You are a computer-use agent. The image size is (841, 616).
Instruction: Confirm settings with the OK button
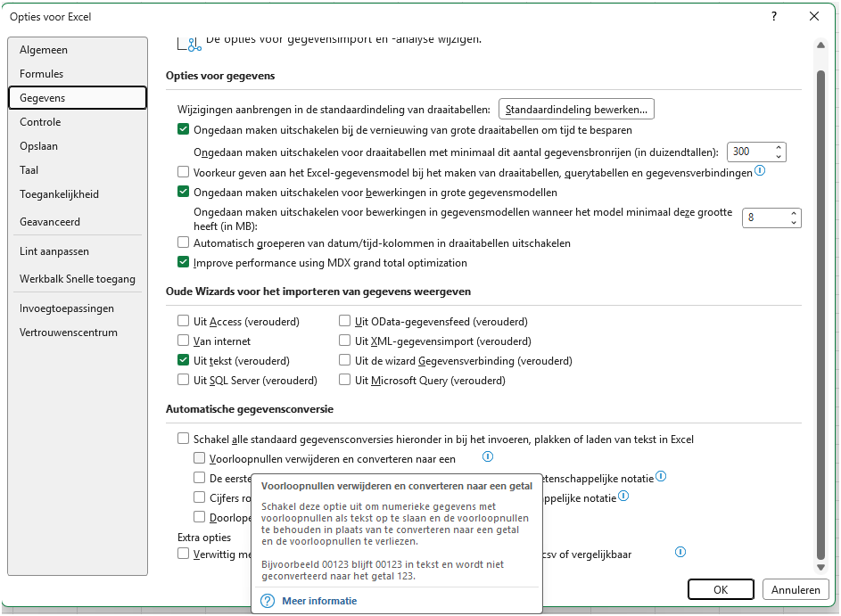pos(721,590)
